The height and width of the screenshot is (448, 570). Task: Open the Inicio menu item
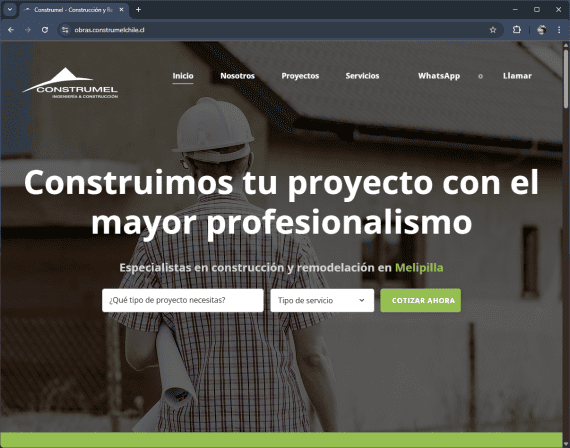[x=183, y=76]
